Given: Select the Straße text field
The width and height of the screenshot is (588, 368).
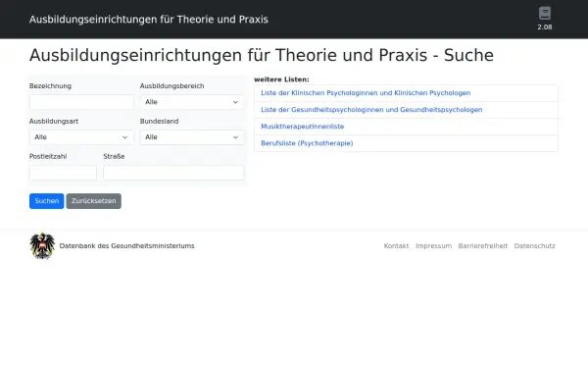Looking at the screenshot, I should point(173,173).
